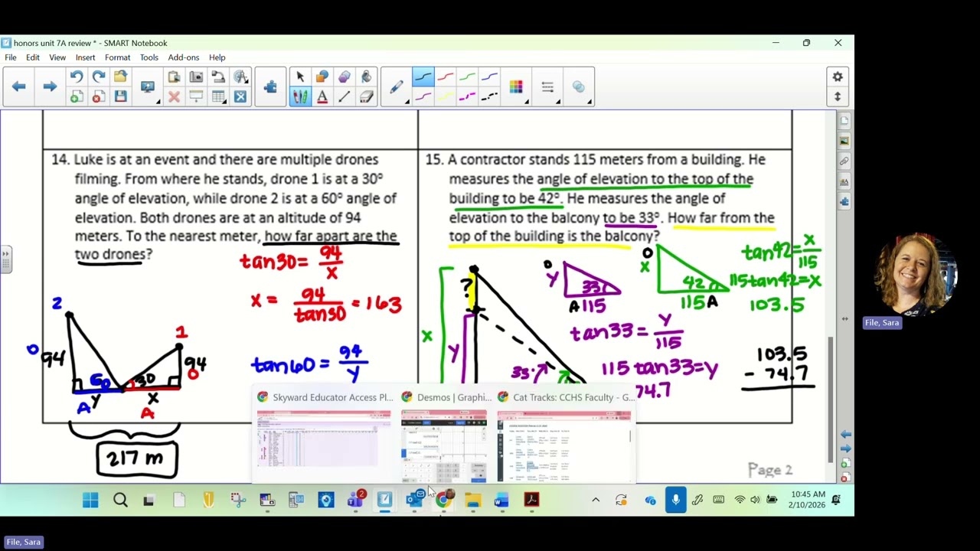The width and height of the screenshot is (980, 551).
Task: Click the Paste icon in toolbar
Action: pyautogui.click(x=174, y=77)
